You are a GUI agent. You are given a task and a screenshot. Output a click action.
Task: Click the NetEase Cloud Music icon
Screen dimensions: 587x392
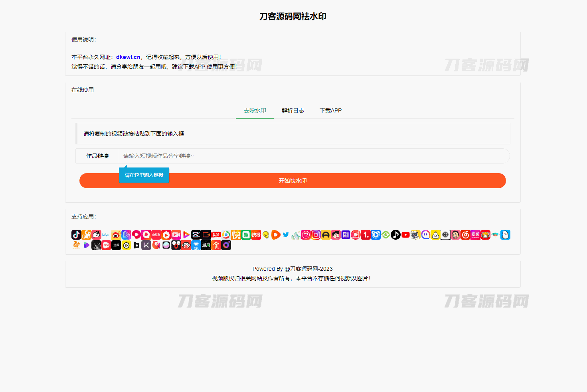tap(465, 235)
